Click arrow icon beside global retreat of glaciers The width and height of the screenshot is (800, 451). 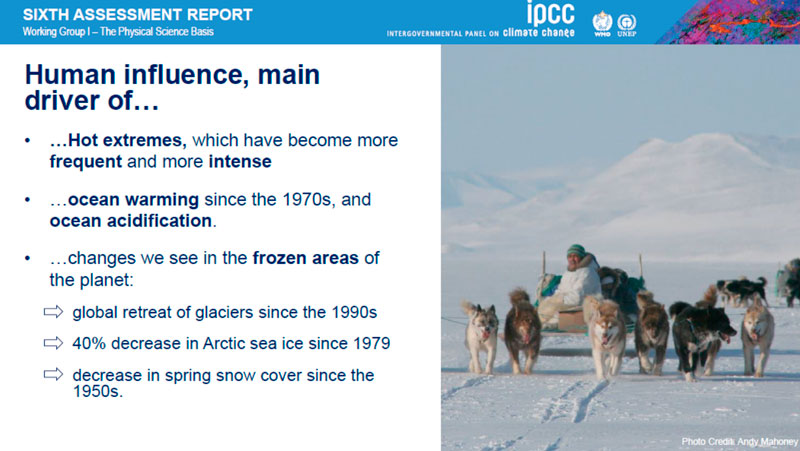(54, 312)
